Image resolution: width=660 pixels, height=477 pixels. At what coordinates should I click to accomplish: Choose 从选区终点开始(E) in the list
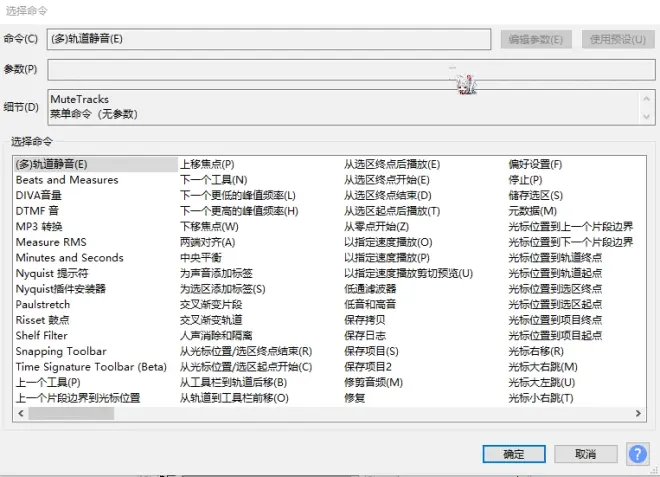point(387,180)
